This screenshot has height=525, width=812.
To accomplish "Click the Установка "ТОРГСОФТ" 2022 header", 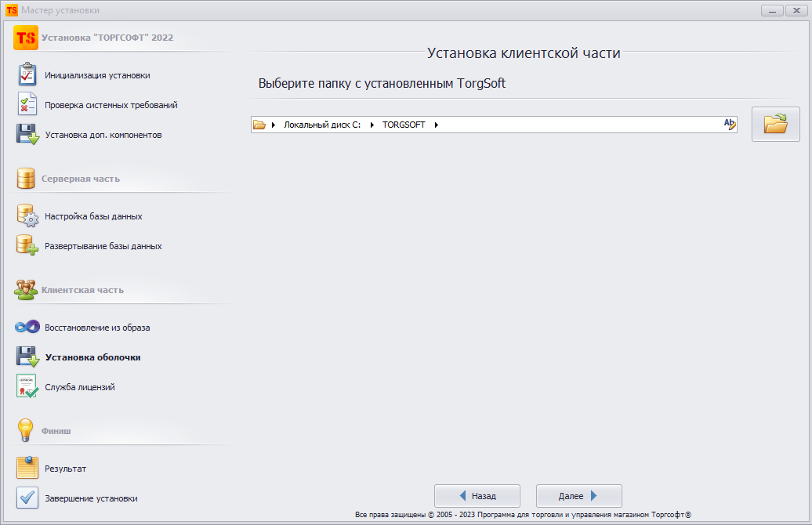I will (x=107, y=38).
